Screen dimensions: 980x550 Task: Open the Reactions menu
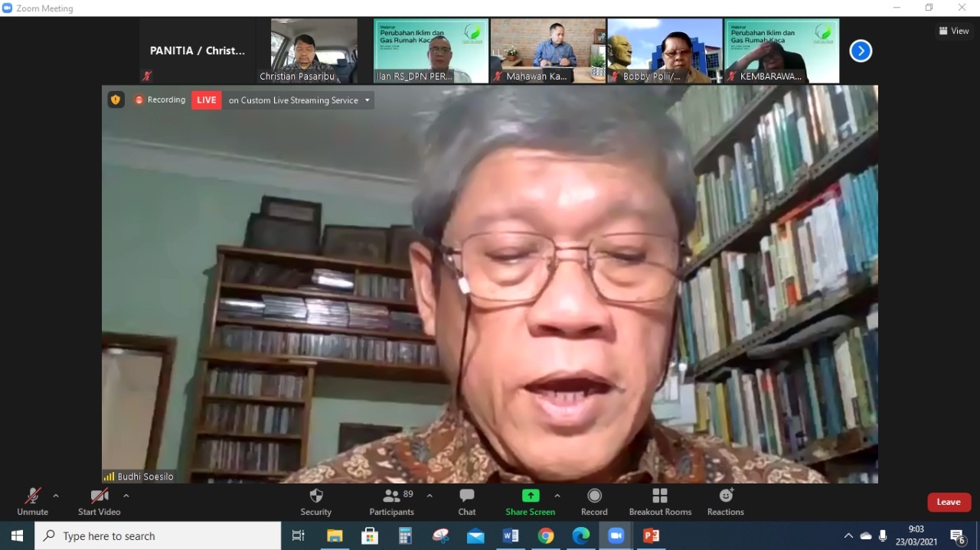point(726,501)
